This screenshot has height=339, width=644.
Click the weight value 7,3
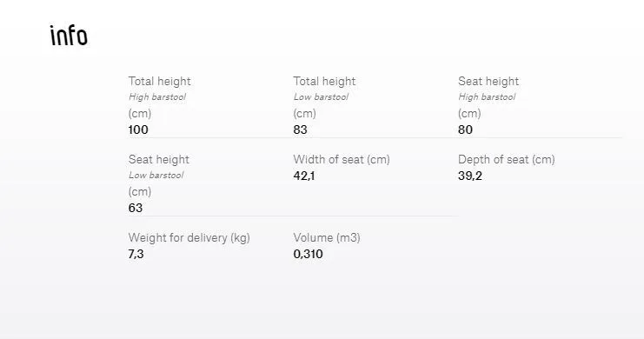click(136, 254)
